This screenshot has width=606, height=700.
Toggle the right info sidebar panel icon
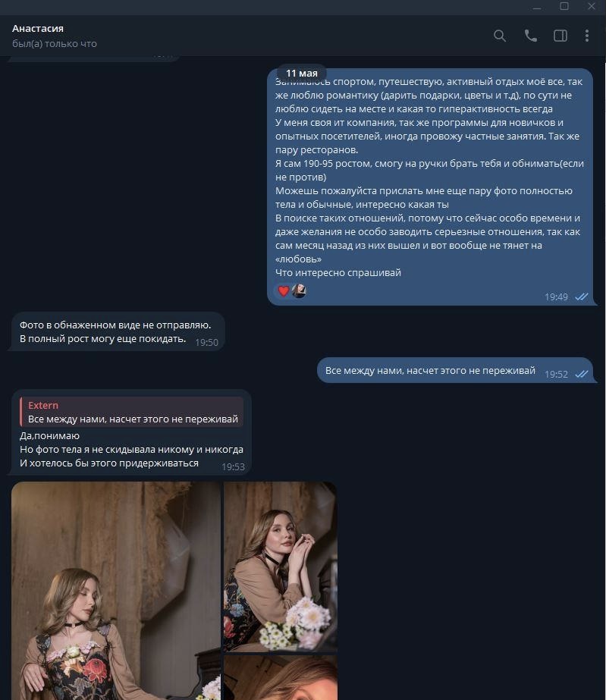(560, 36)
